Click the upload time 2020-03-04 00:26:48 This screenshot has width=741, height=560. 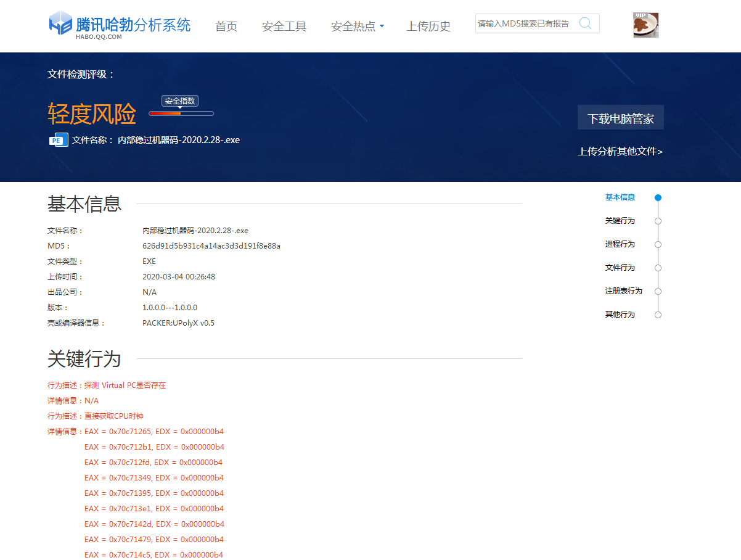[x=179, y=277]
